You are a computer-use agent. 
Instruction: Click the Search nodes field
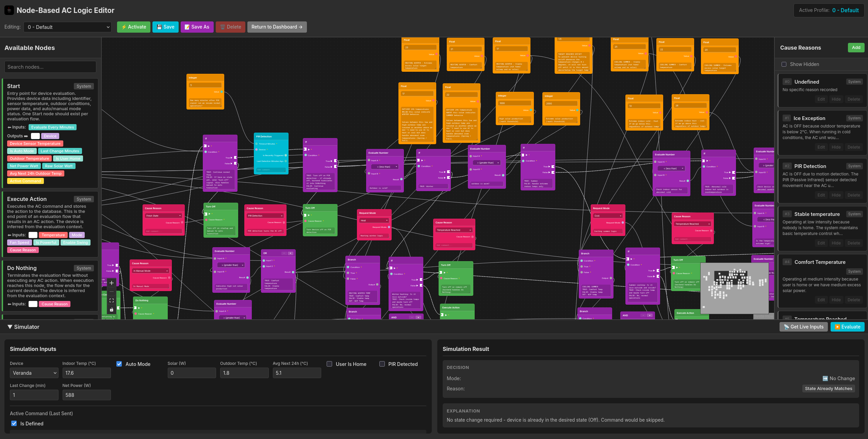click(50, 67)
